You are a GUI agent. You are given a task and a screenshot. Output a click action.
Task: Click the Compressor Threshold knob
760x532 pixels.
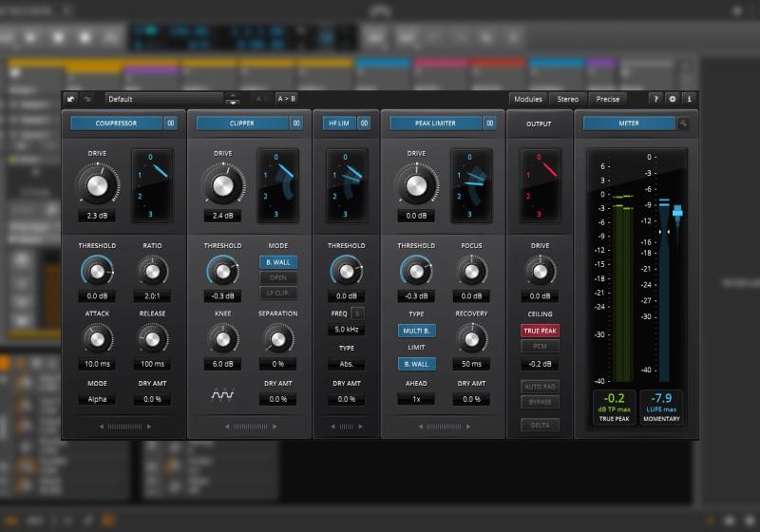coord(97,273)
